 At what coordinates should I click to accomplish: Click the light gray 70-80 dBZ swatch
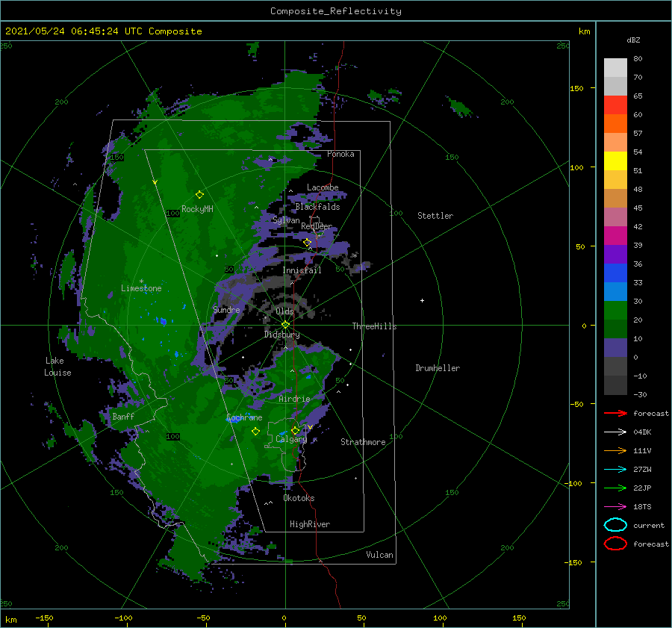tap(615, 67)
